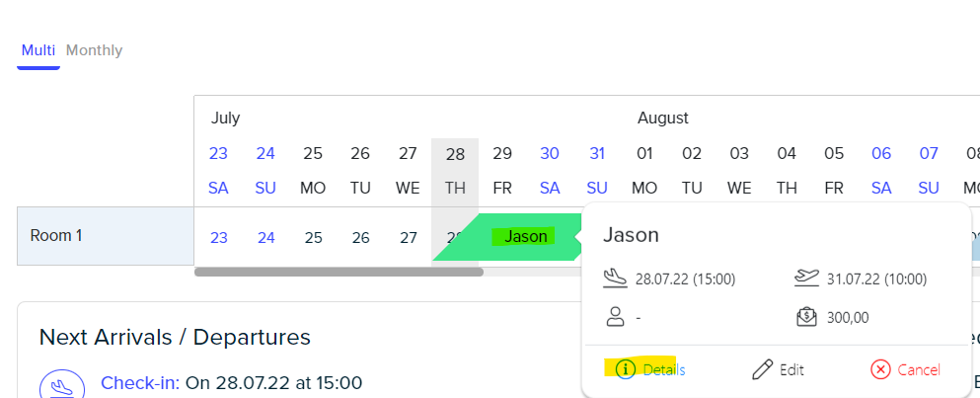Click the Check-in link in Next Arrivals
The width and height of the screenshot is (980, 398).
coord(140,382)
